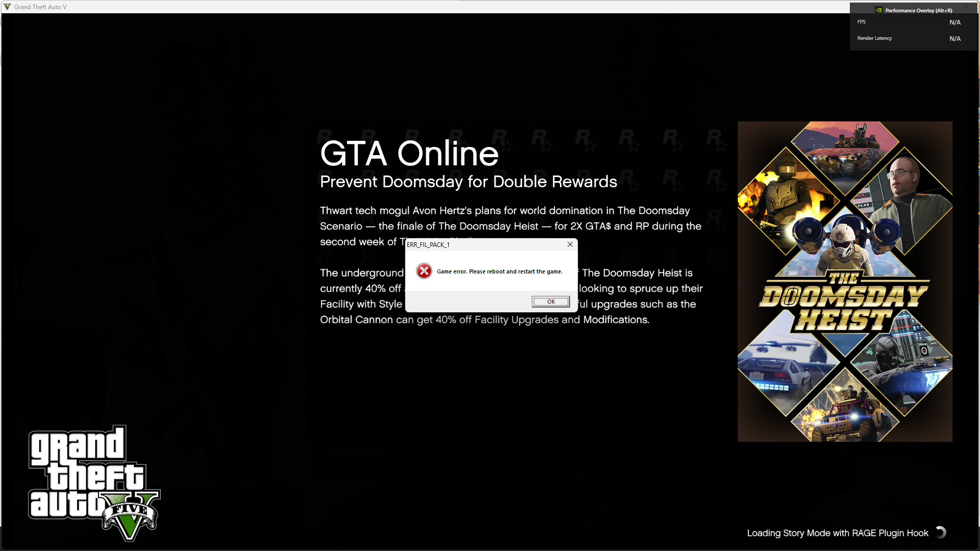
Task: Click the Render Latency label
Action: 874,38
